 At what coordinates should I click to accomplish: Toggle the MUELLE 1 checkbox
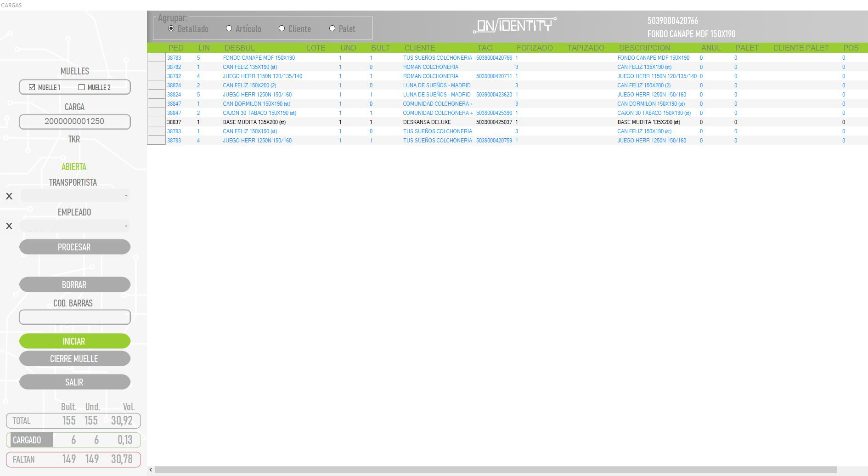point(32,87)
